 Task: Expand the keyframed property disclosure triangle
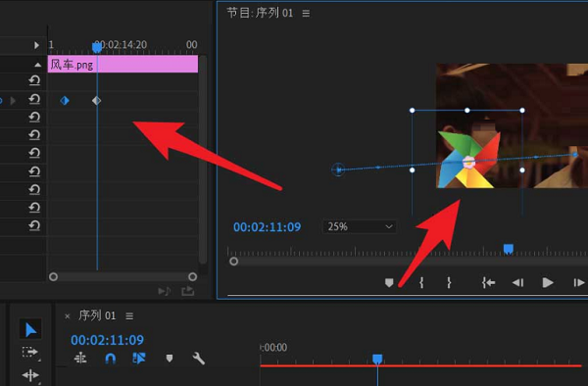[x=13, y=101]
